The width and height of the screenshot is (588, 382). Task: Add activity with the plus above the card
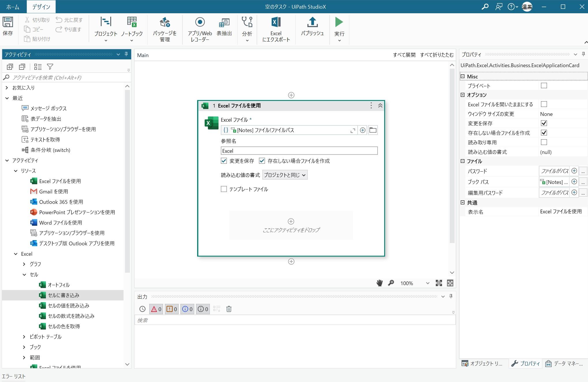point(291,95)
